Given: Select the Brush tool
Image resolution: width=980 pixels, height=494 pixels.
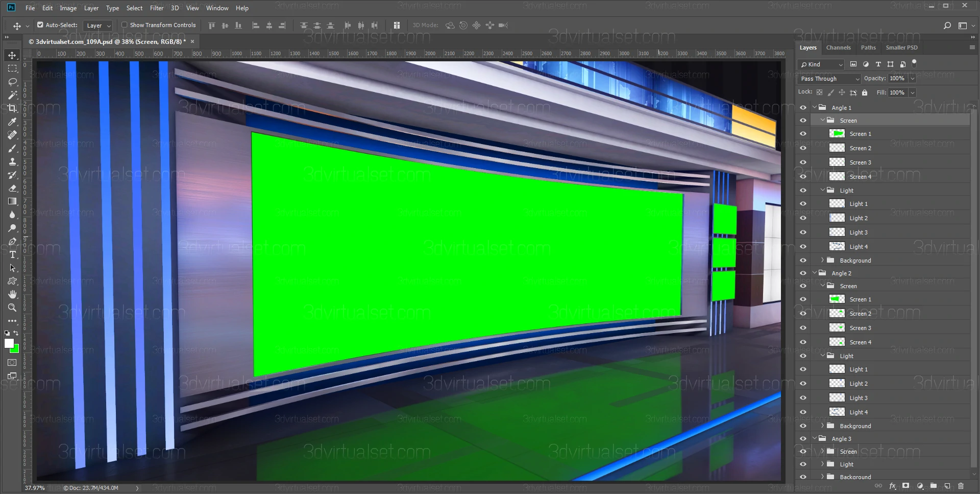Looking at the screenshot, I should pyautogui.click(x=12, y=148).
